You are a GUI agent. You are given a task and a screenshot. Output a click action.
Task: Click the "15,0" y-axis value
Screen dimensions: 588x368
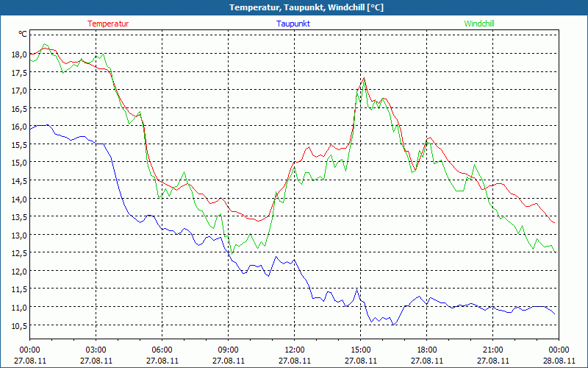[x=19, y=163]
